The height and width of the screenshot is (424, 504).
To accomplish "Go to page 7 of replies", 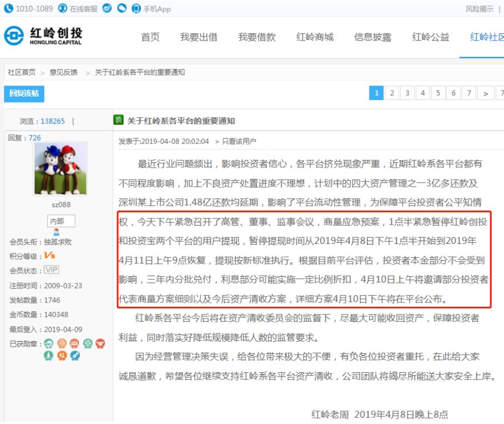I will tap(469, 93).
